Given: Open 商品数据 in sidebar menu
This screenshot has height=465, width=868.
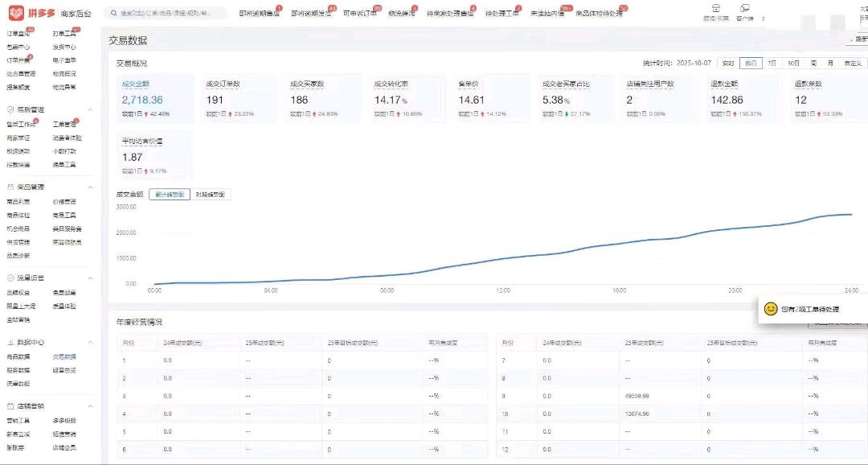Looking at the screenshot, I should tap(18, 356).
